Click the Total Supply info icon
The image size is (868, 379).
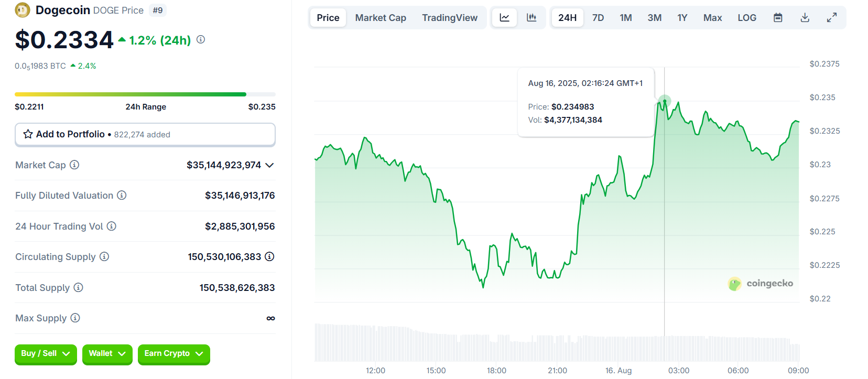pyautogui.click(x=78, y=287)
